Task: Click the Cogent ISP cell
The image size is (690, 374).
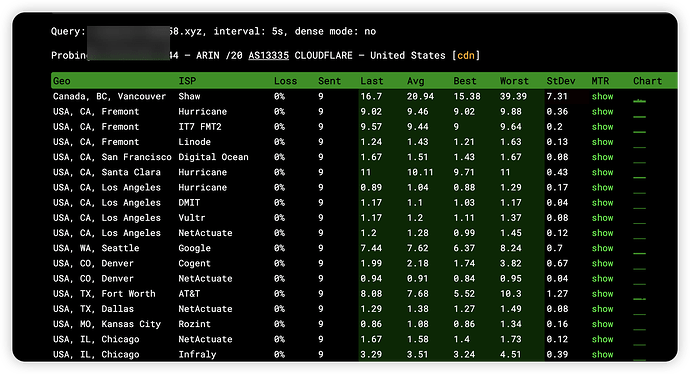Action: [x=195, y=263]
